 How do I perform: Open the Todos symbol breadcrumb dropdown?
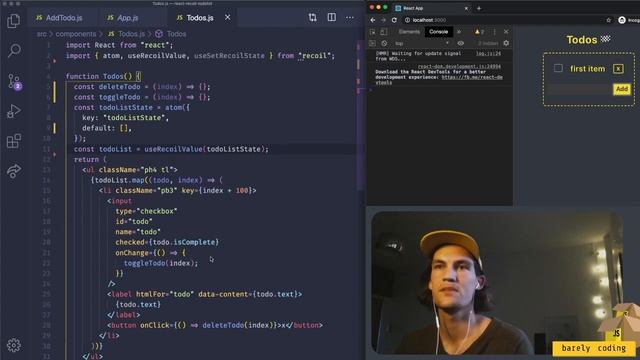coord(171,34)
